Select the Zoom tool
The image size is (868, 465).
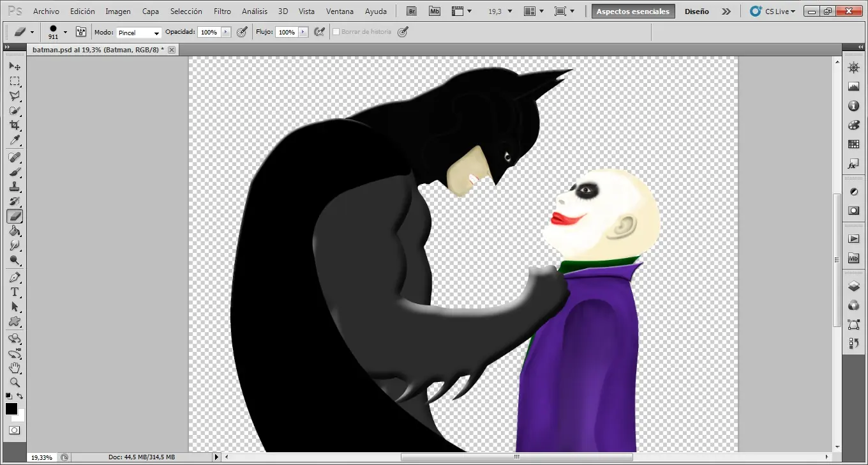[x=15, y=382]
